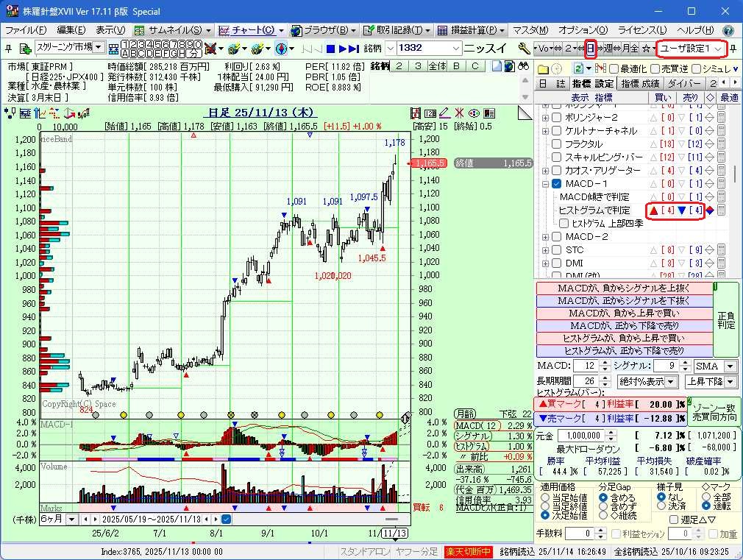Open the オプション menu
Screen dimensions: 743x560
(x=583, y=30)
